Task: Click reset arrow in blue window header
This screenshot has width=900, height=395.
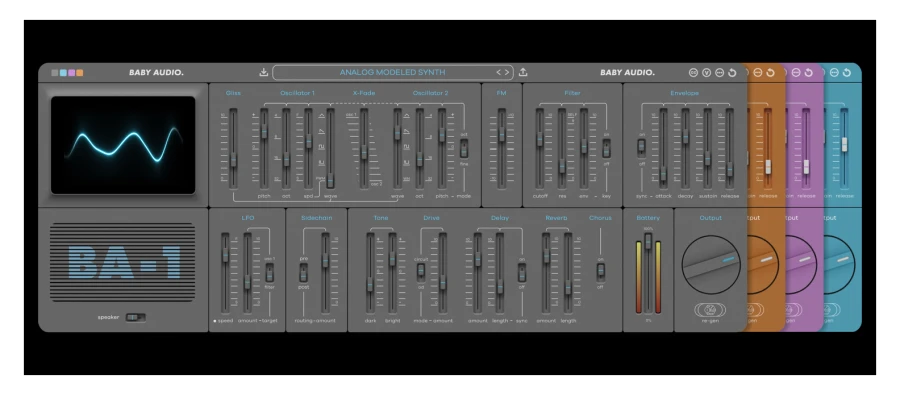Action: click(x=847, y=73)
